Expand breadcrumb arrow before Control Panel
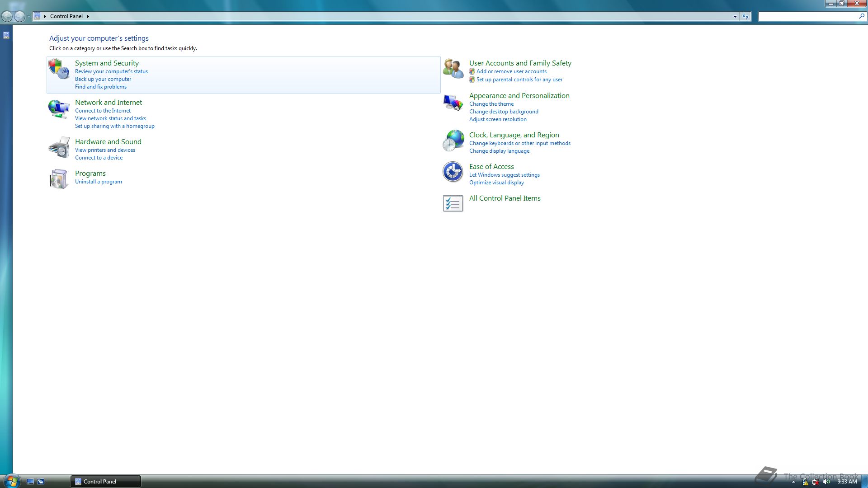Viewport: 868px width, 488px height. coord(45,16)
